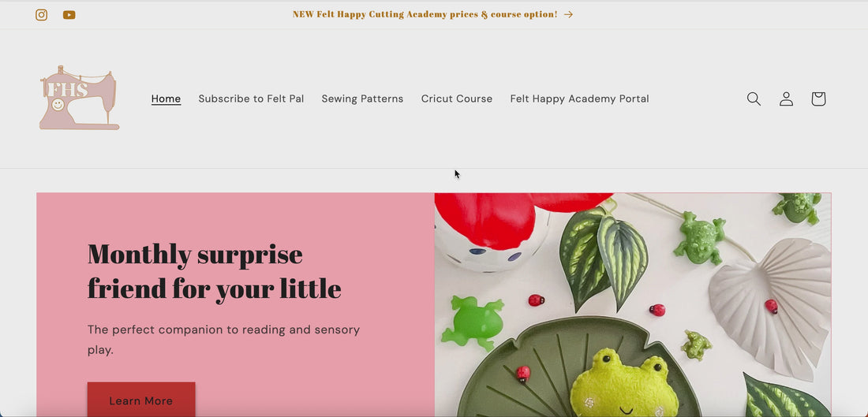Click the translucent green frog beside lily pad
Image resolution: width=868 pixels, height=417 pixels.
[473, 322]
